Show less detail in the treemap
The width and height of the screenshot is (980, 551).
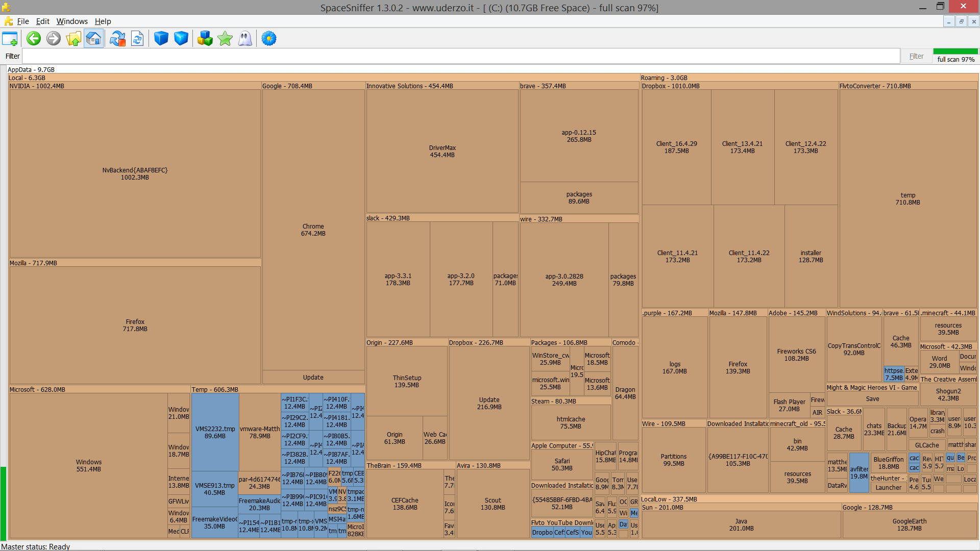pos(161,39)
